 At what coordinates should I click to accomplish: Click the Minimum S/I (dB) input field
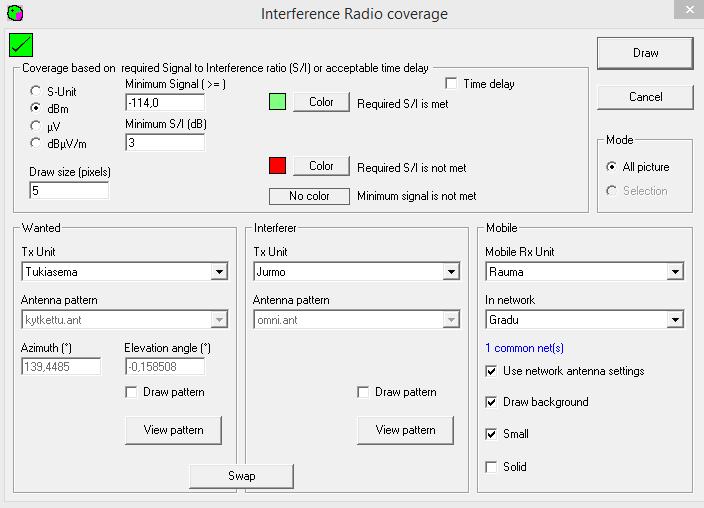[x=165, y=143]
